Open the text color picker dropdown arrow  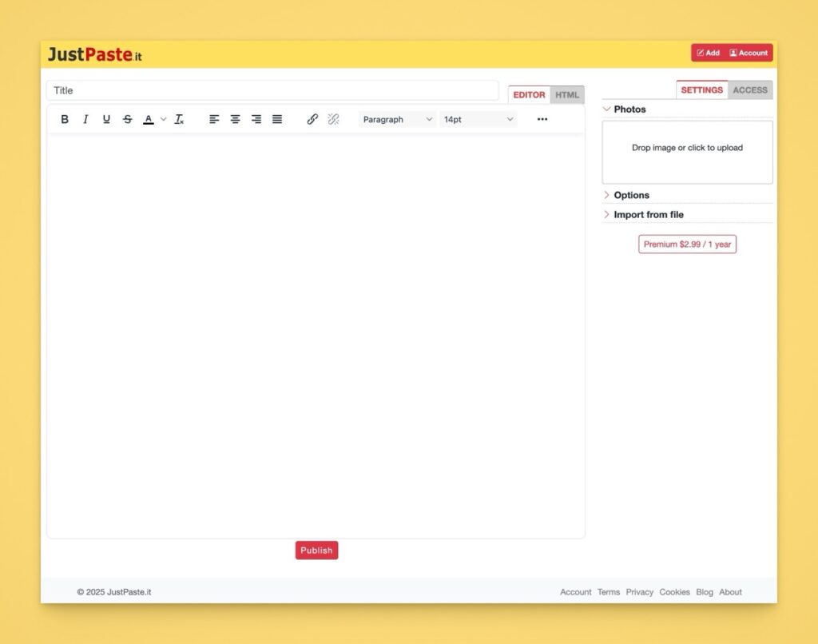point(163,119)
